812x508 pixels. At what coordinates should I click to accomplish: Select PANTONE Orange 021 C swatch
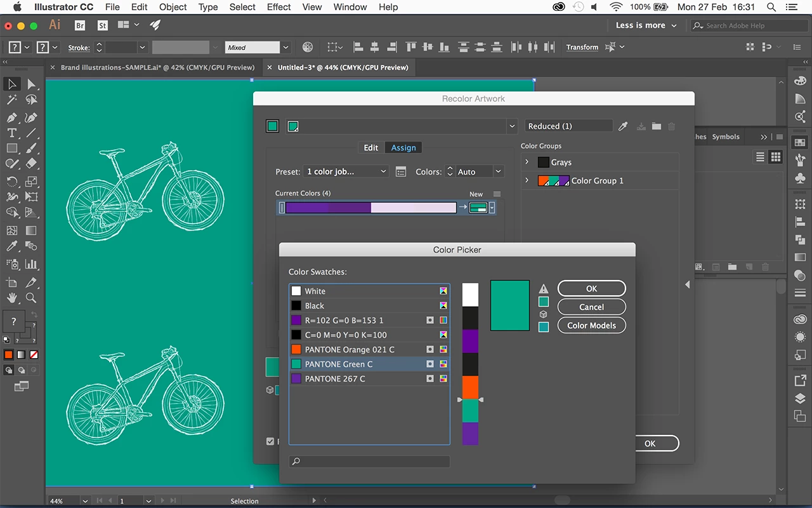point(369,349)
